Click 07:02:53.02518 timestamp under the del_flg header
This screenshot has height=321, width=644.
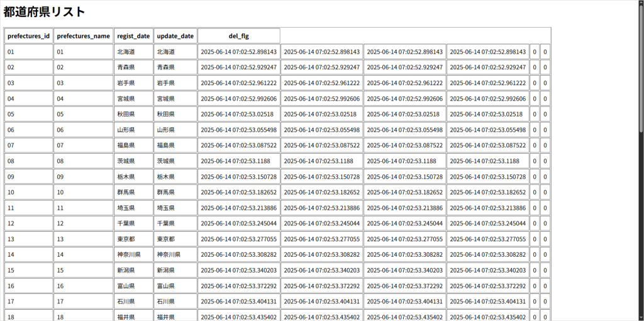point(238,114)
